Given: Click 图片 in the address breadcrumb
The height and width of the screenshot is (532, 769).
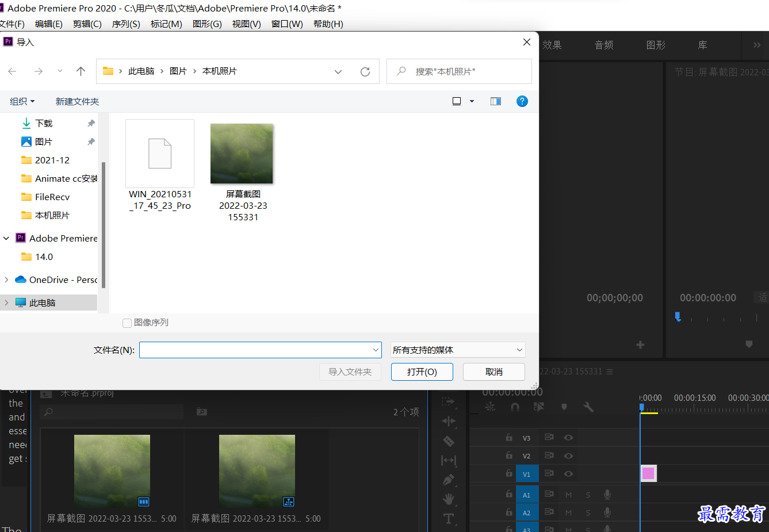Looking at the screenshot, I should coord(178,71).
